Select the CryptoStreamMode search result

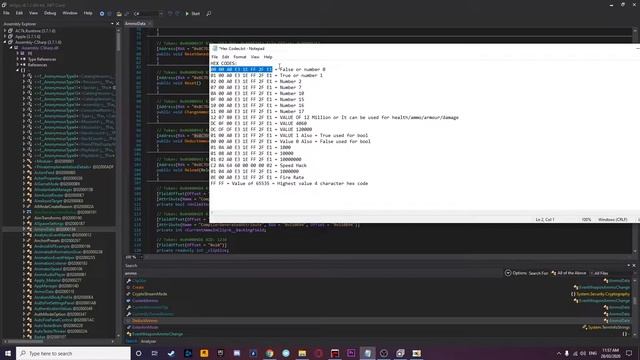[149, 294]
